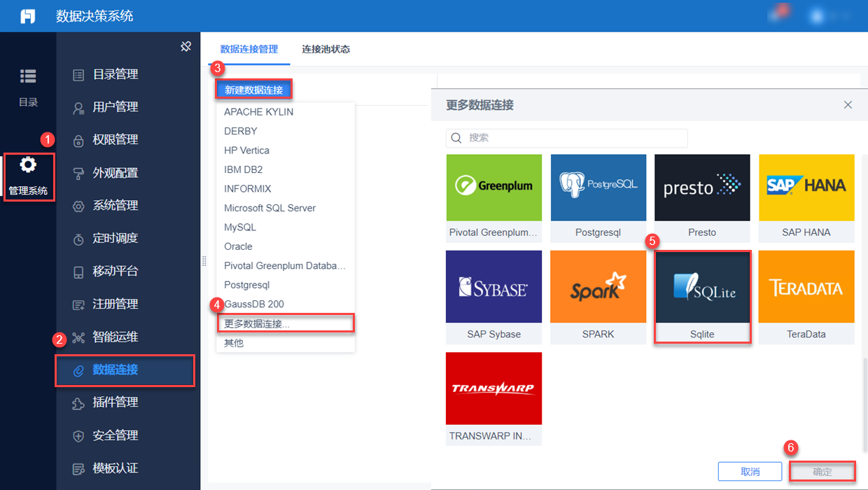The height and width of the screenshot is (490, 868).
Task: Select the Presto database tile
Action: [x=702, y=198]
